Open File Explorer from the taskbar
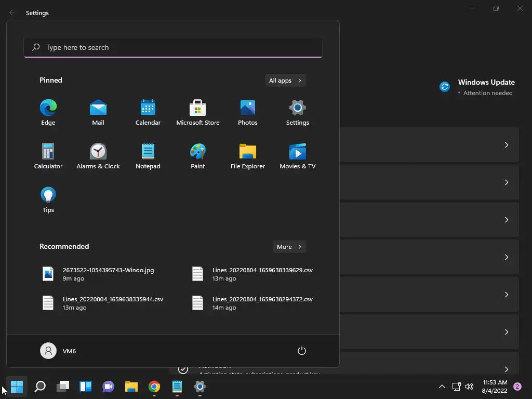The image size is (532, 399). pyautogui.click(x=131, y=387)
